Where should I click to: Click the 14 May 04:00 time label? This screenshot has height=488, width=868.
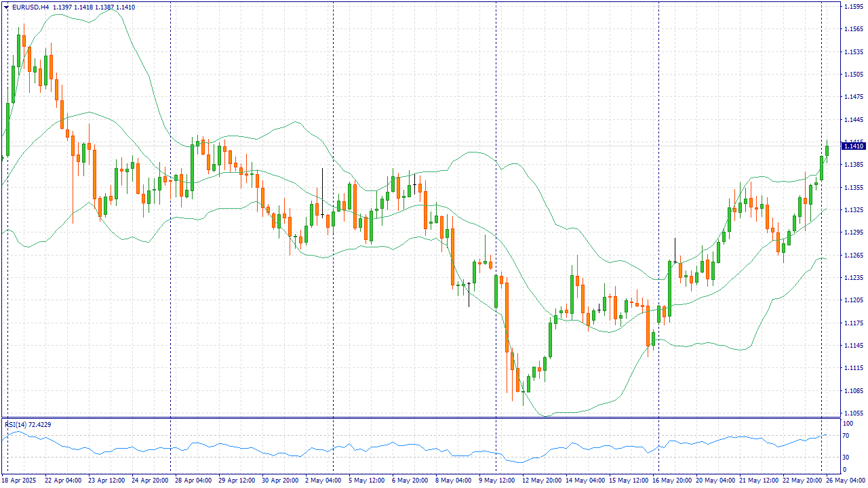pos(585,481)
